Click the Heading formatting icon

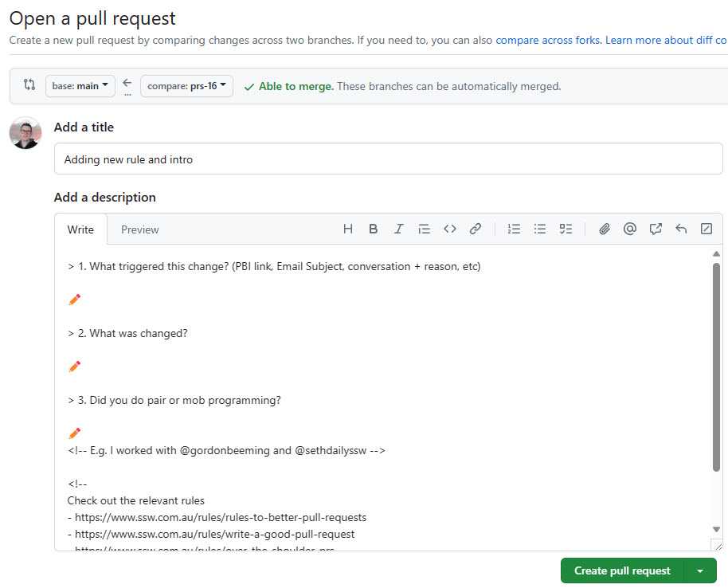(348, 229)
